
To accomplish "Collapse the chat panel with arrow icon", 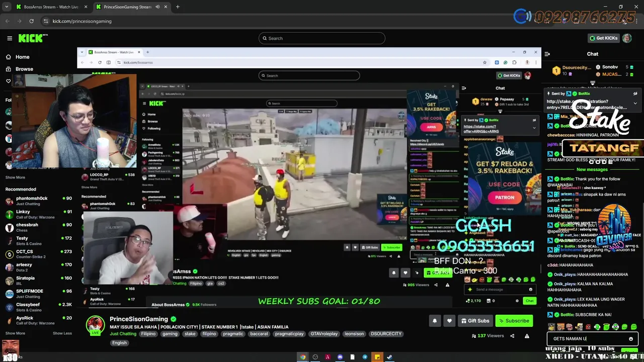I will coord(547,54).
